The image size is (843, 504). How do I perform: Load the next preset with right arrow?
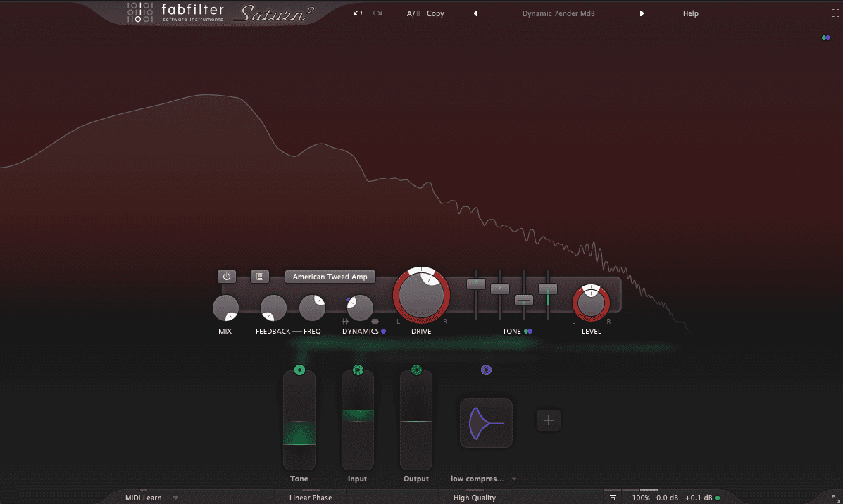click(x=642, y=13)
